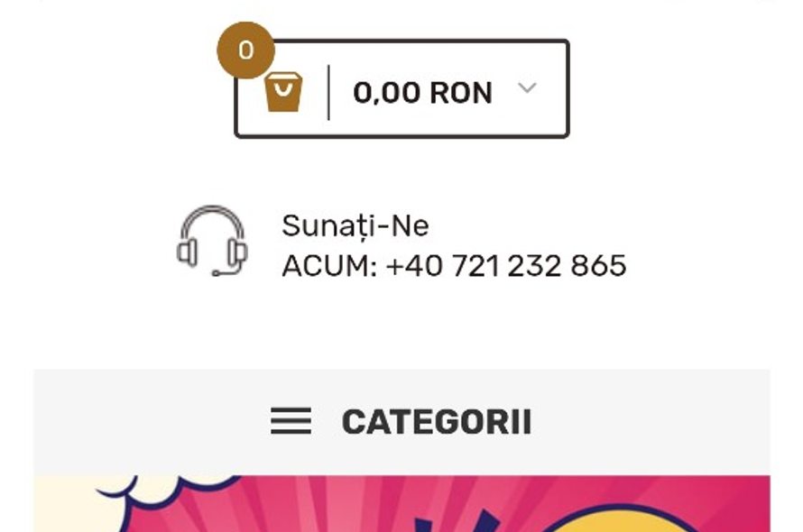
Task: Click the microphone boom on headset icon
Action: coord(228,269)
